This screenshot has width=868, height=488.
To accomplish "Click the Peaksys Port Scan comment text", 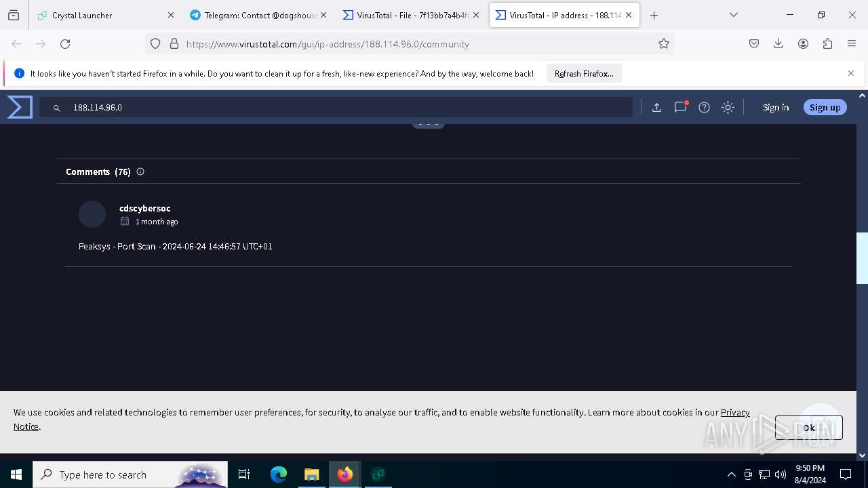I will [x=176, y=246].
